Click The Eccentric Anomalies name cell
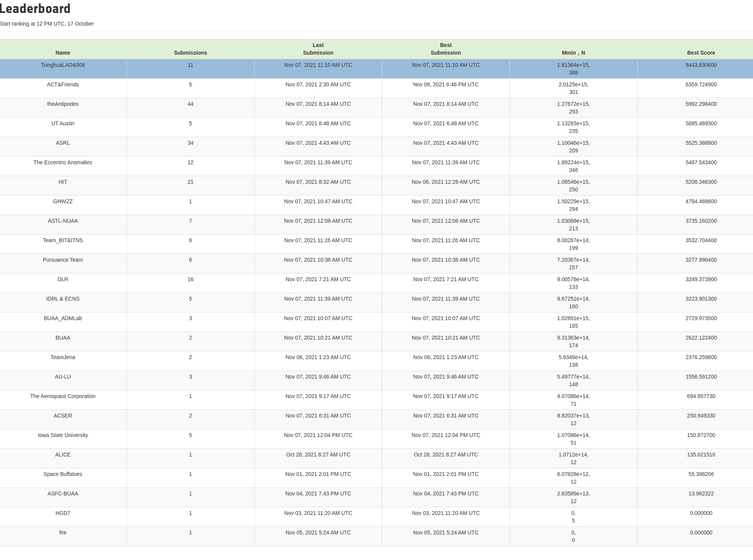Image resolution: width=753 pixels, height=560 pixels. coord(63,162)
